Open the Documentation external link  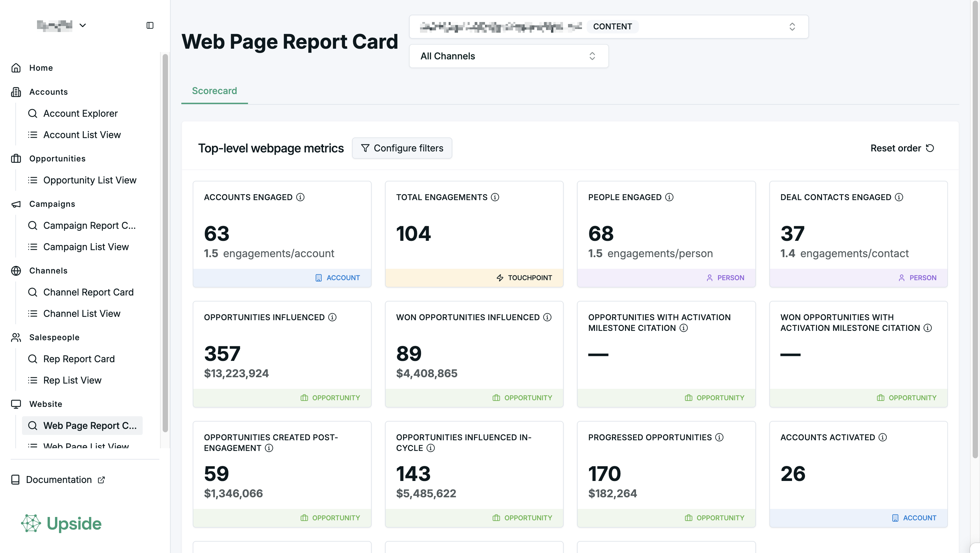coord(58,480)
